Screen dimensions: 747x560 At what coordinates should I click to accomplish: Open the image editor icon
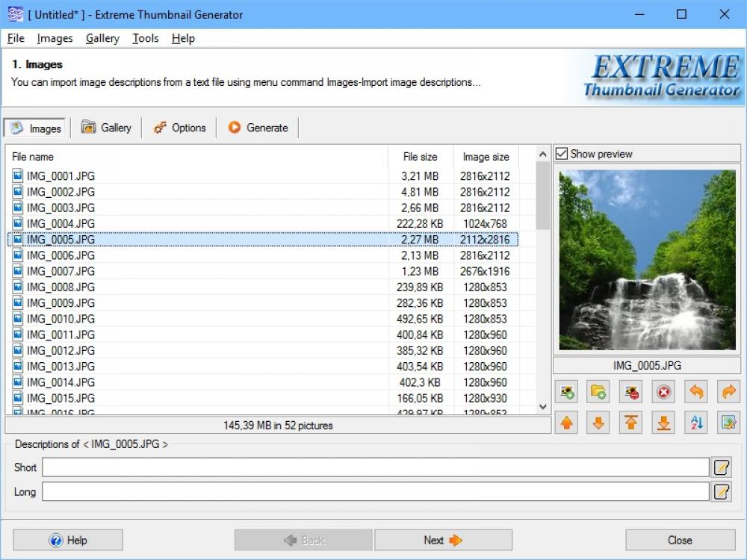[x=728, y=423]
